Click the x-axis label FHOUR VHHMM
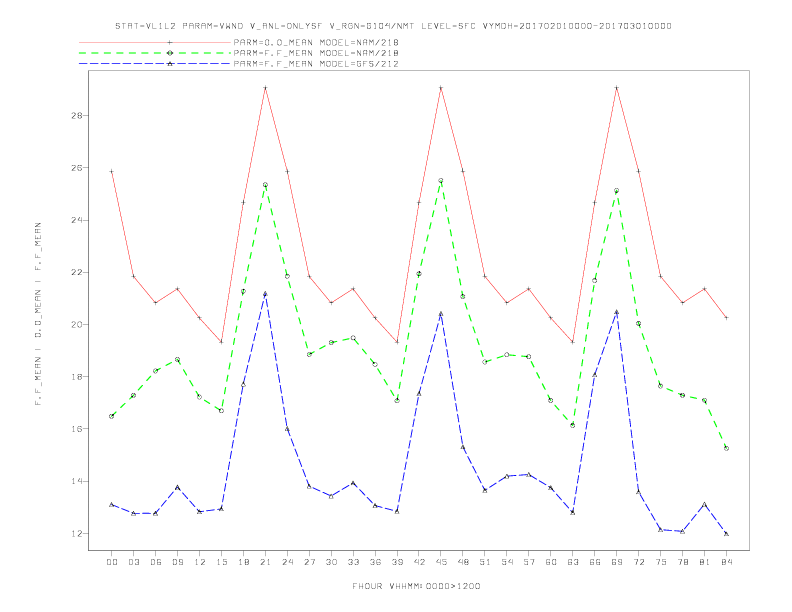 (416, 586)
